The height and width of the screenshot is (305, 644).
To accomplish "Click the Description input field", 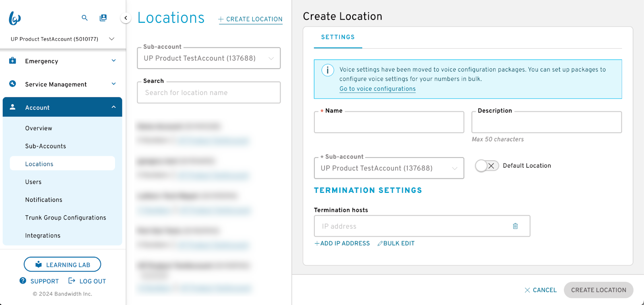I will coord(547,122).
